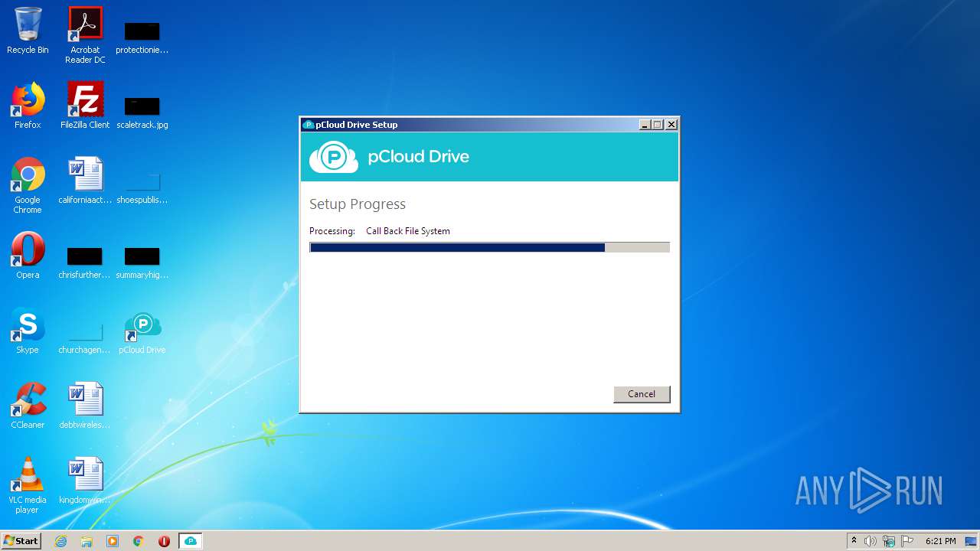This screenshot has height=551, width=980.
Task: Open Windows Media Player from taskbar
Action: pyautogui.click(x=113, y=541)
